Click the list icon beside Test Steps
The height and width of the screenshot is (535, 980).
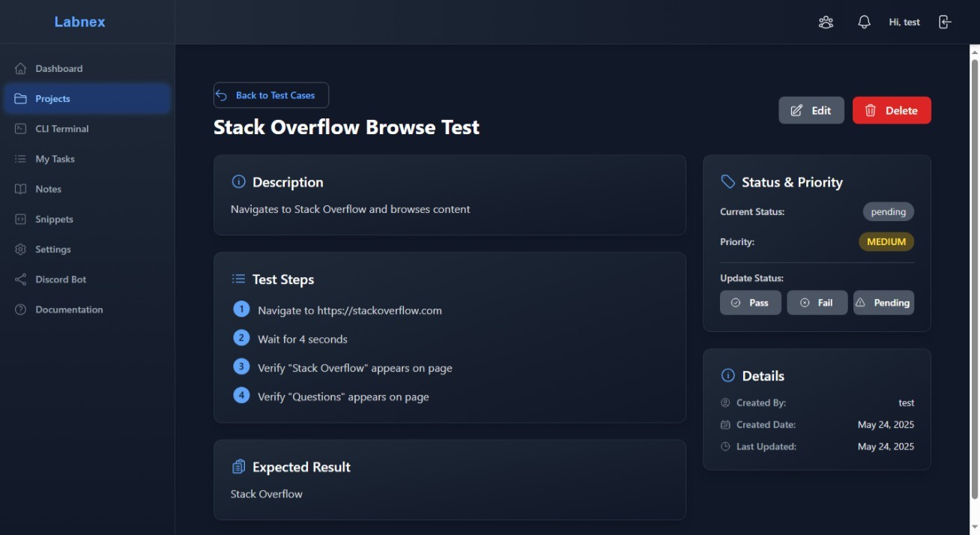239,279
